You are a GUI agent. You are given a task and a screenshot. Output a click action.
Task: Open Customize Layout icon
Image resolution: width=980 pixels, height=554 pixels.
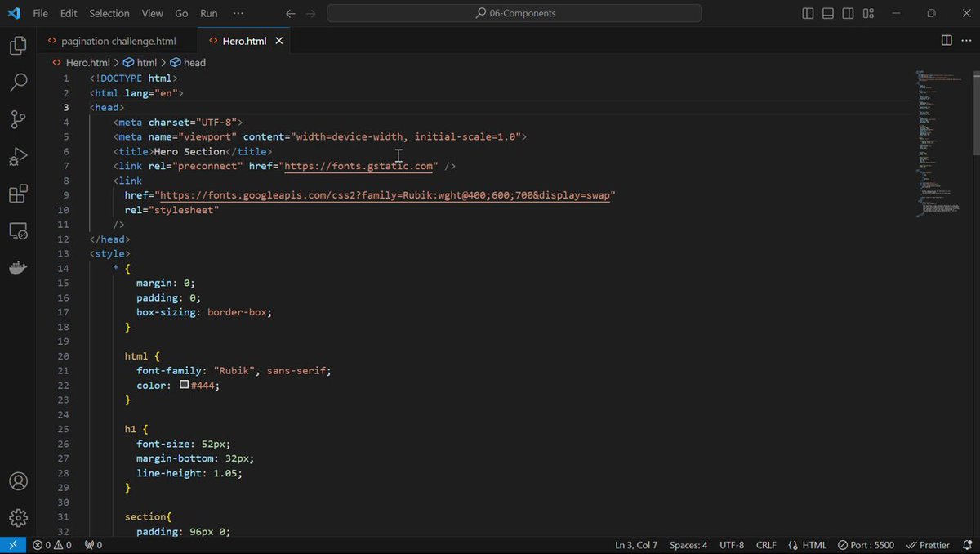pos(868,13)
